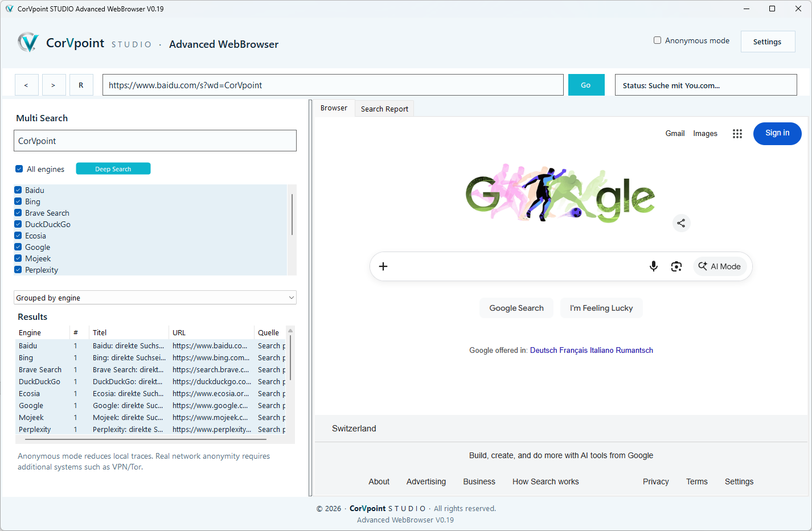
Task: Select the DuckDuckGo result row
Action: [150, 381]
